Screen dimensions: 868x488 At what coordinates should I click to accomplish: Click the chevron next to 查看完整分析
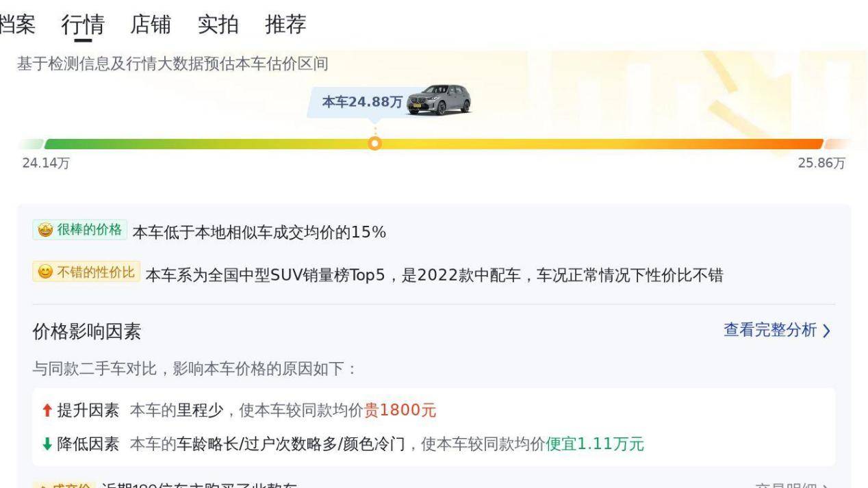826,331
